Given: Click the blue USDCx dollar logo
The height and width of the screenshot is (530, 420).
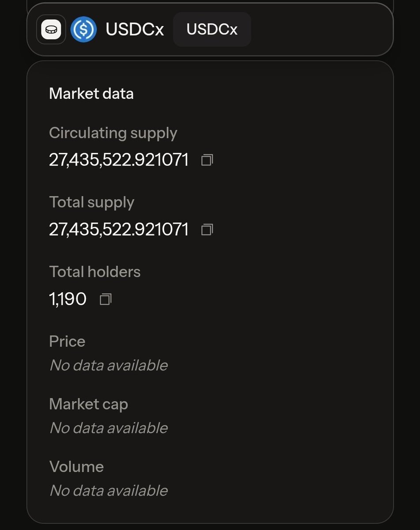Looking at the screenshot, I should pyautogui.click(x=83, y=30).
